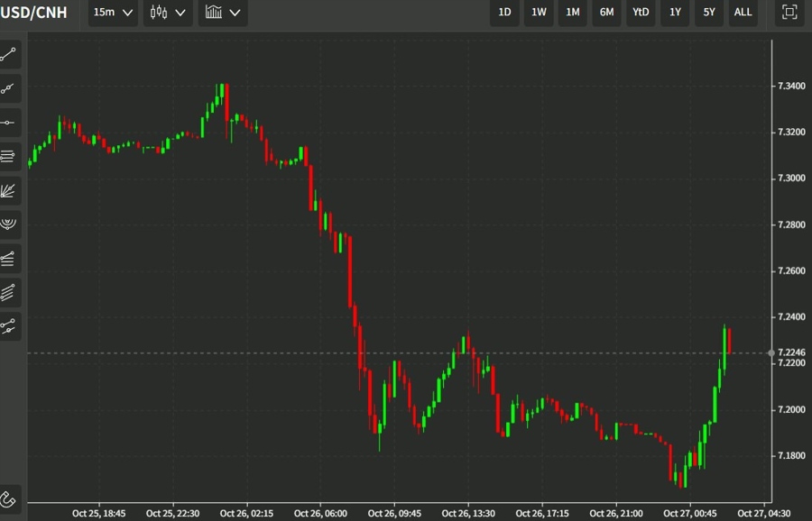
Task: Select the horizontal line tool
Action: [x=9, y=123]
